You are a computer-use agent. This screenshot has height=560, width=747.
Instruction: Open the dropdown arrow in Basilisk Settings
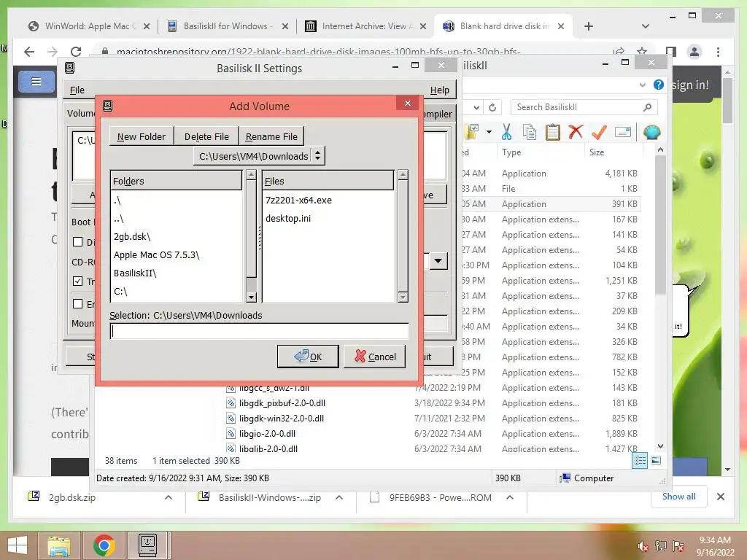tap(438, 260)
